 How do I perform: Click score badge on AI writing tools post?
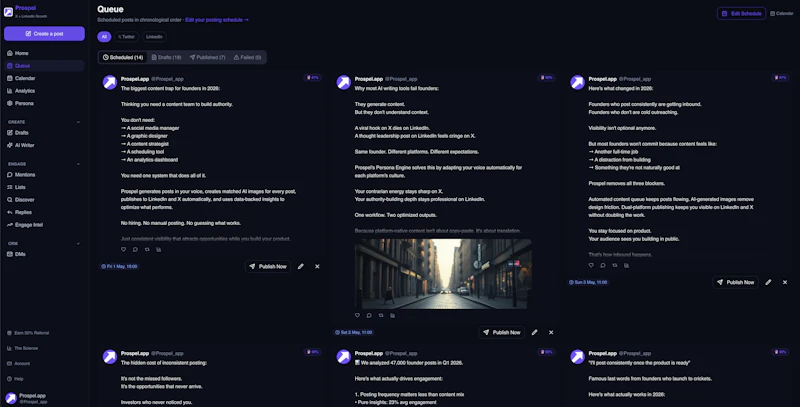click(546, 78)
